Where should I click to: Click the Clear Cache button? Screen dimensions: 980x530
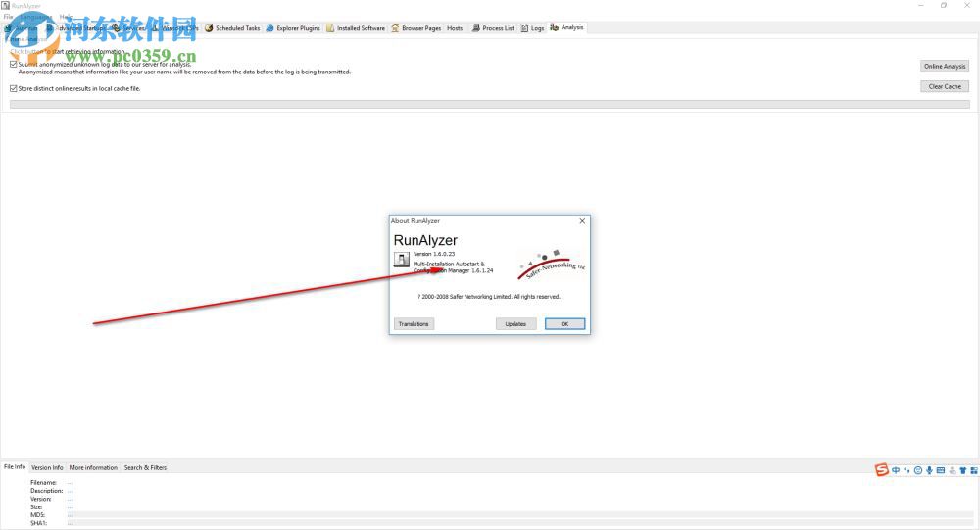[x=945, y=87]
